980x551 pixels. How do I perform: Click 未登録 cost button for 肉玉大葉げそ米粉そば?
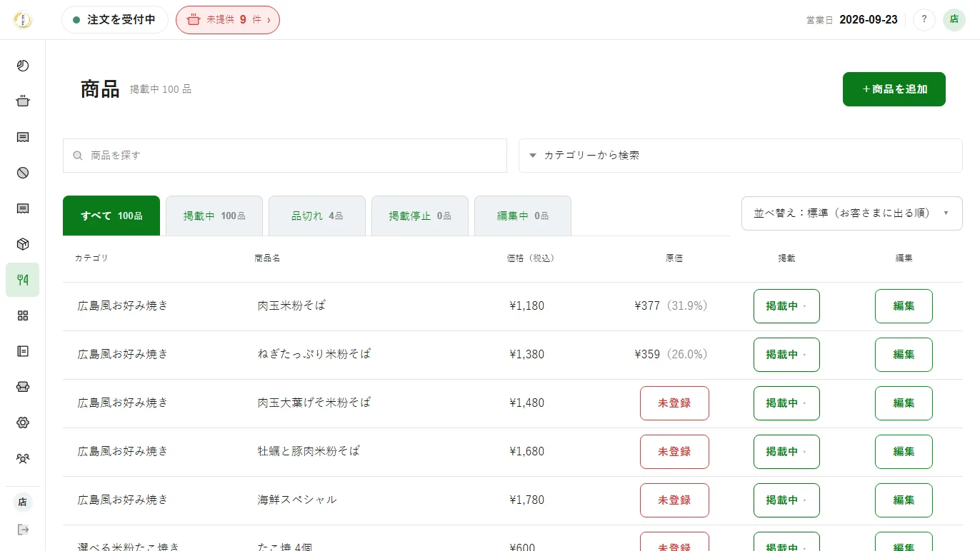(674, 403)
